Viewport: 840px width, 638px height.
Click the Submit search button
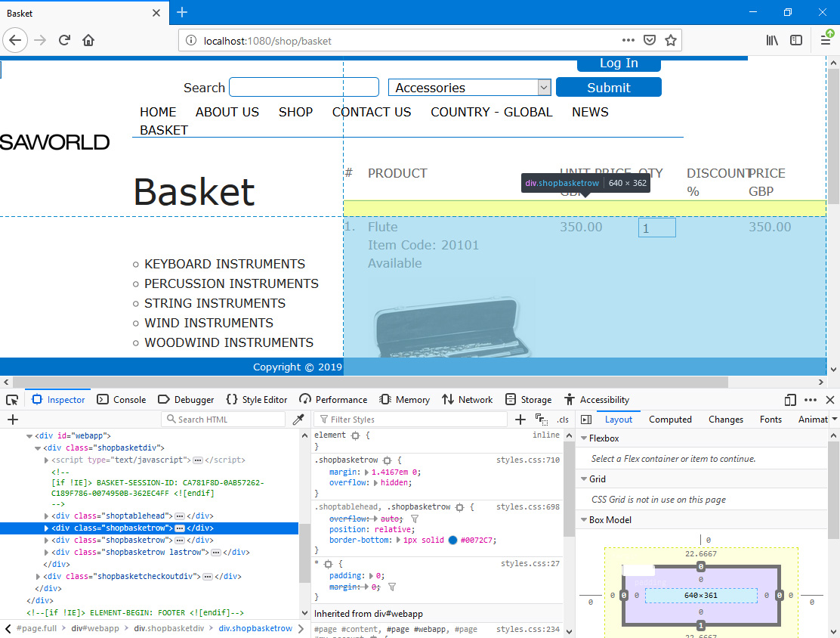609,88
